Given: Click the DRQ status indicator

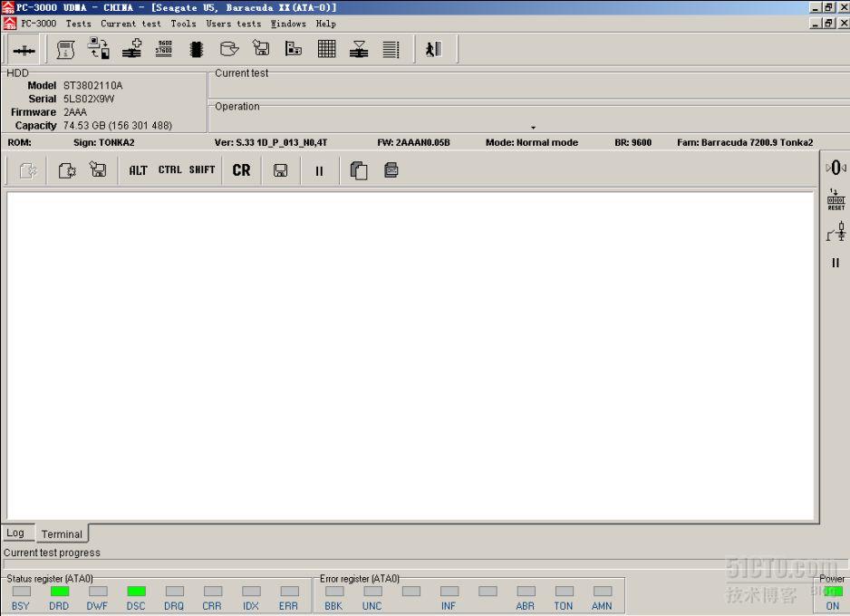Looking at the screenshot, I should click(x=175, y=591).
